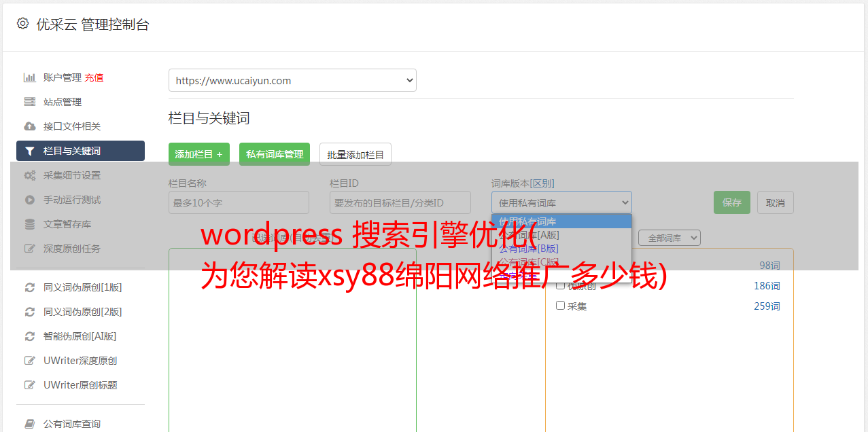Click the edit icon for UWriter深度原创
The image size is (868, 432).
30,361
